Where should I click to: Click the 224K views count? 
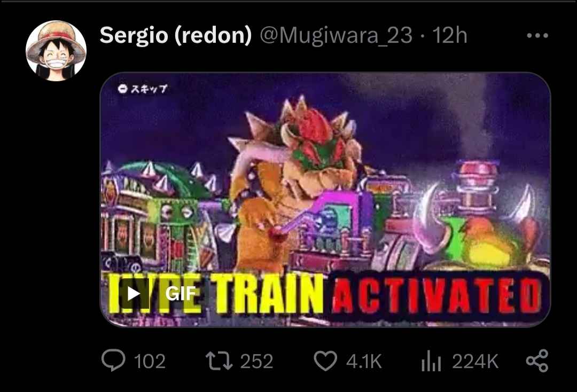475,361
